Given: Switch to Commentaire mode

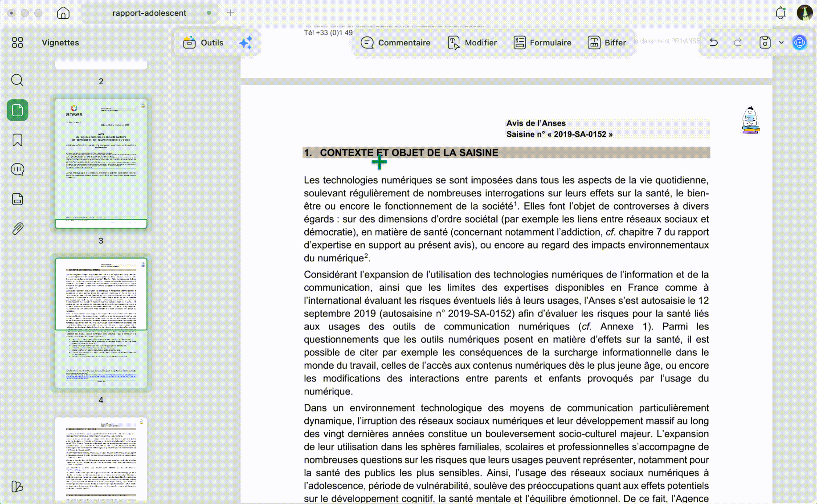Looking at the screenshot, I should 396,43.
